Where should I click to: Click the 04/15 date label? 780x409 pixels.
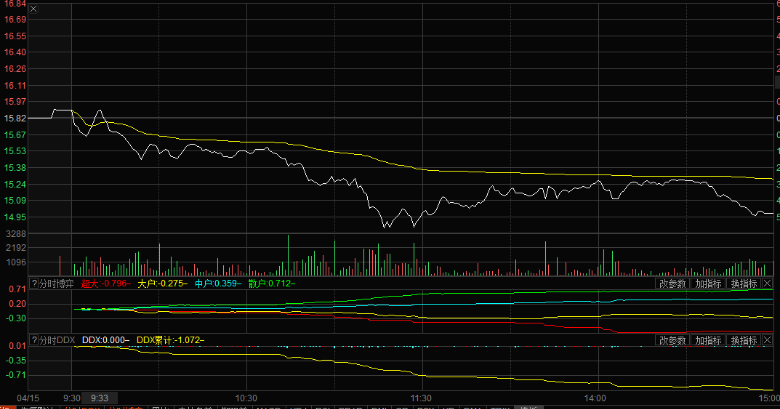[x=14, y=398]
